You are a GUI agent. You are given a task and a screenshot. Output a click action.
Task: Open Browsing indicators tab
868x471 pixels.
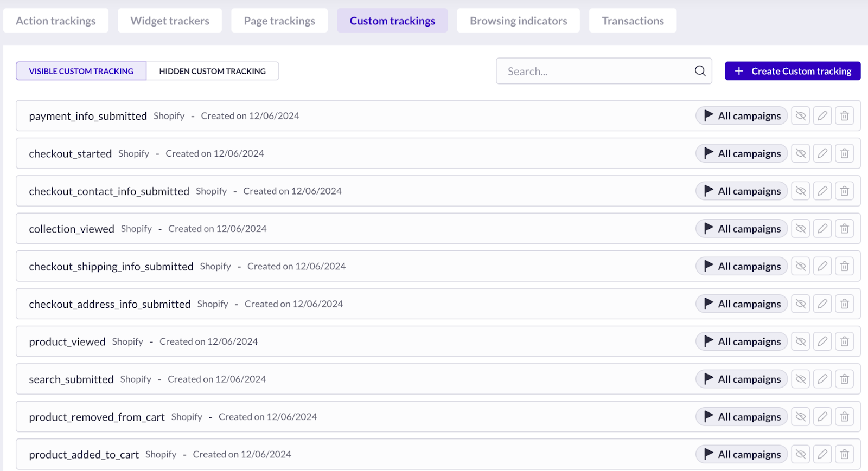click(x=519, y=21)
